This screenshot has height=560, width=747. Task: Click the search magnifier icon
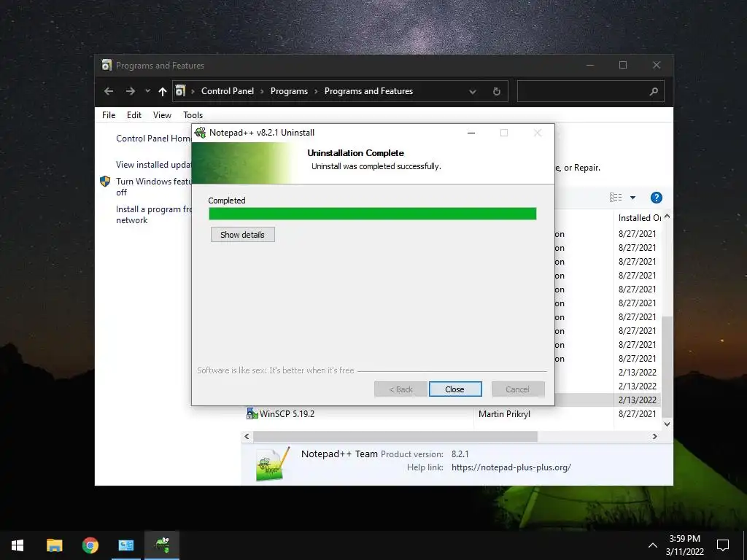click(x=654, y=91)
